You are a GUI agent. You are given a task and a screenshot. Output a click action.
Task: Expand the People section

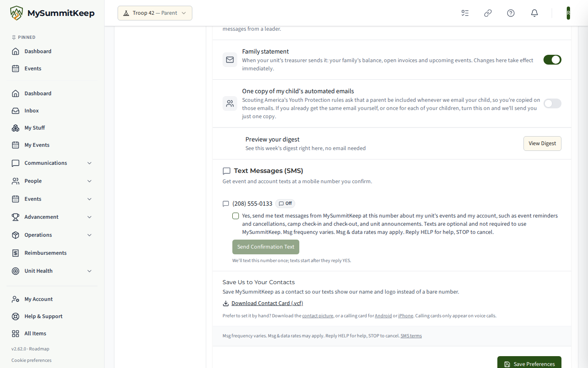(x=52, y=181)
